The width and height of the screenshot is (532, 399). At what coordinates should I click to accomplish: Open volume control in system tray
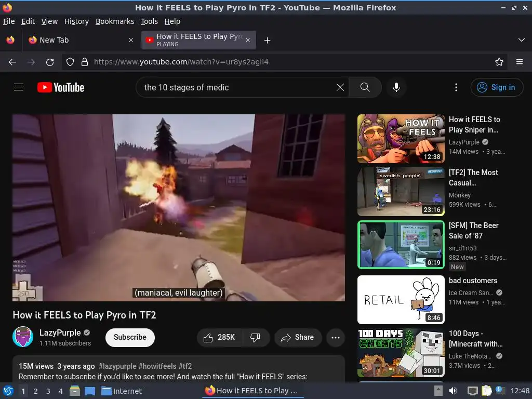pyautogui.click(x=453, y=391)
